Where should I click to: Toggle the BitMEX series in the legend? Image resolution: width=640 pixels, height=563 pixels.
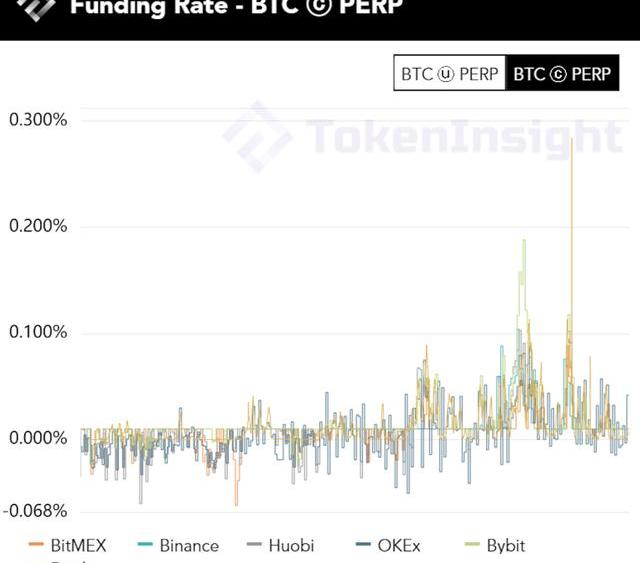click(x=77, y=545)
